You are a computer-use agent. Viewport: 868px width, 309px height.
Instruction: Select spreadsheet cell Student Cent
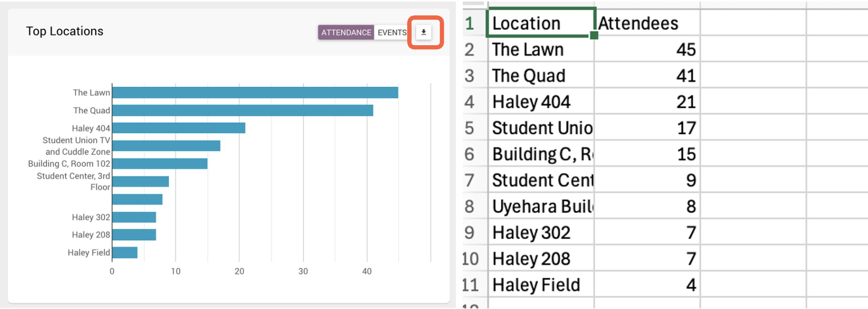pyautogui.click(x=541, y=180)
